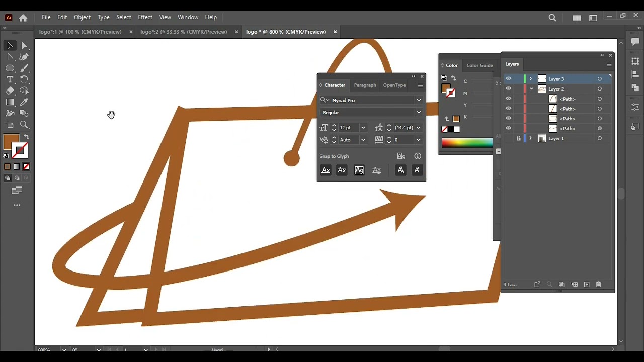Screen dimensions: 644x362
Task: Collect for export from Layers panel
Action: [x=537, y=285]
